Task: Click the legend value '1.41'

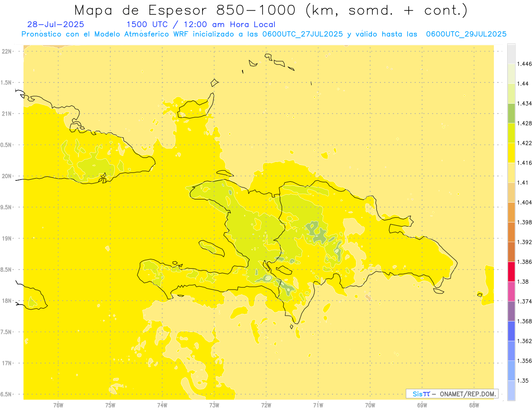Action: click(x=523, y=183)
